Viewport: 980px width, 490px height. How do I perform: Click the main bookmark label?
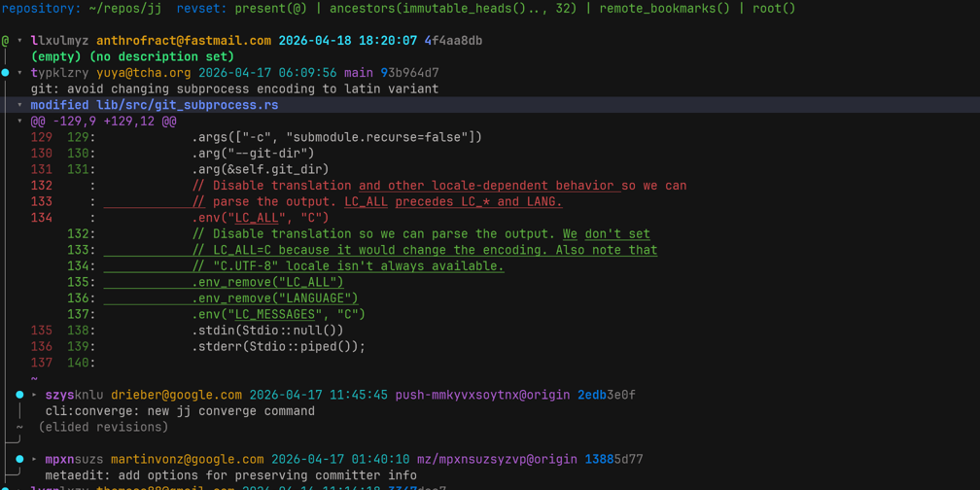pyautogui.click(x=359, y=73)
